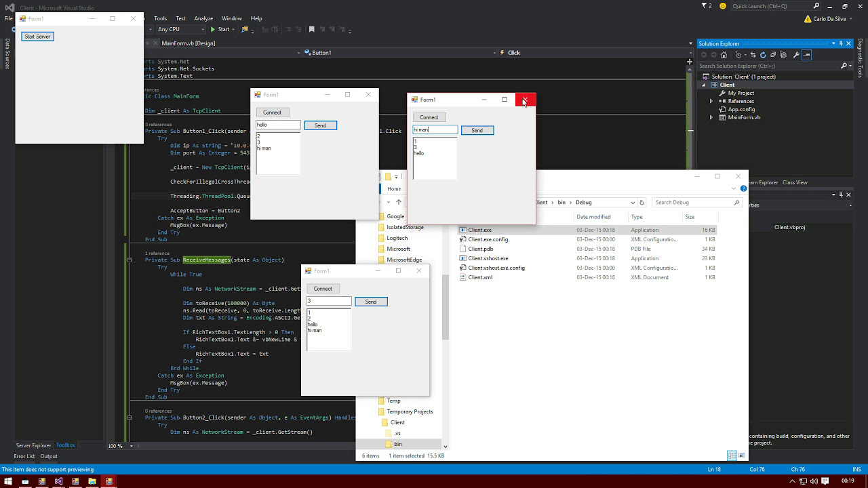Click Temporary Projects folder in navigation pane
Viewport: 868px width, 488px height.
coord(410,411)
